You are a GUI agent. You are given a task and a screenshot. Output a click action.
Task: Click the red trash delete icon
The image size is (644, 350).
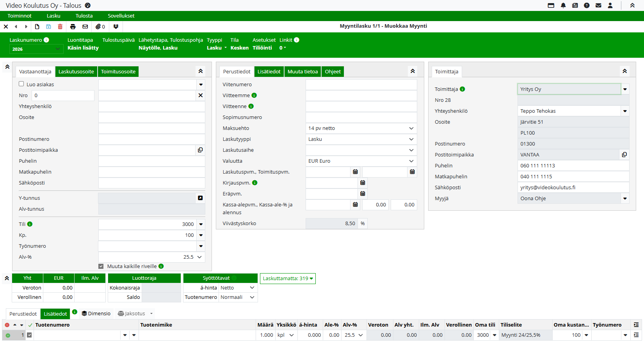coord(60,27)
